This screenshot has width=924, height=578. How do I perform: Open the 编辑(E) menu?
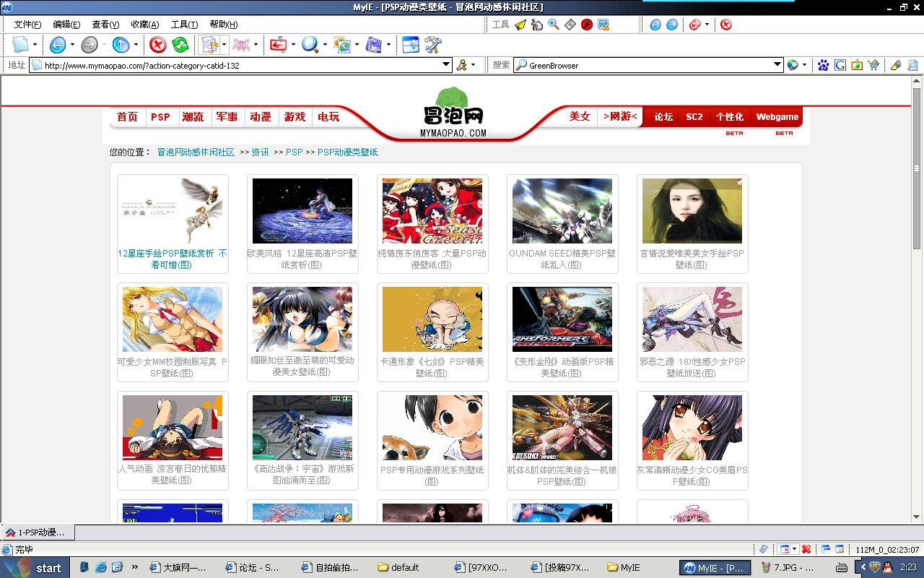click(x=66, y=25)
